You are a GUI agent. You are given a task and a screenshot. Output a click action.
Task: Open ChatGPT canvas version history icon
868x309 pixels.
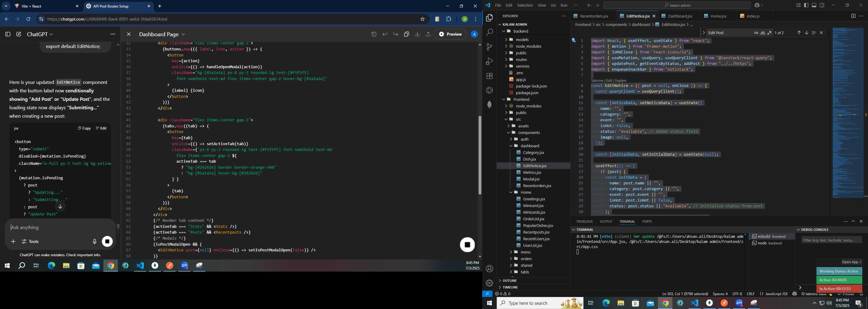point(374,34)
